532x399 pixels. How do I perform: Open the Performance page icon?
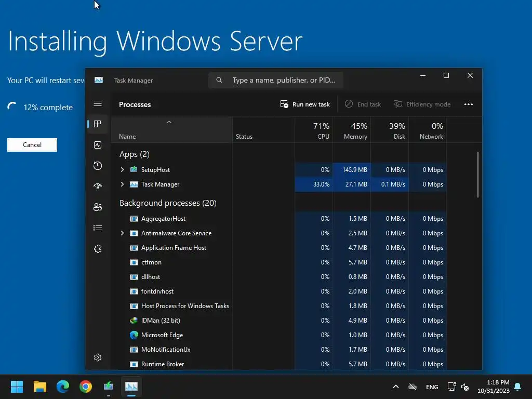[98, 145]
